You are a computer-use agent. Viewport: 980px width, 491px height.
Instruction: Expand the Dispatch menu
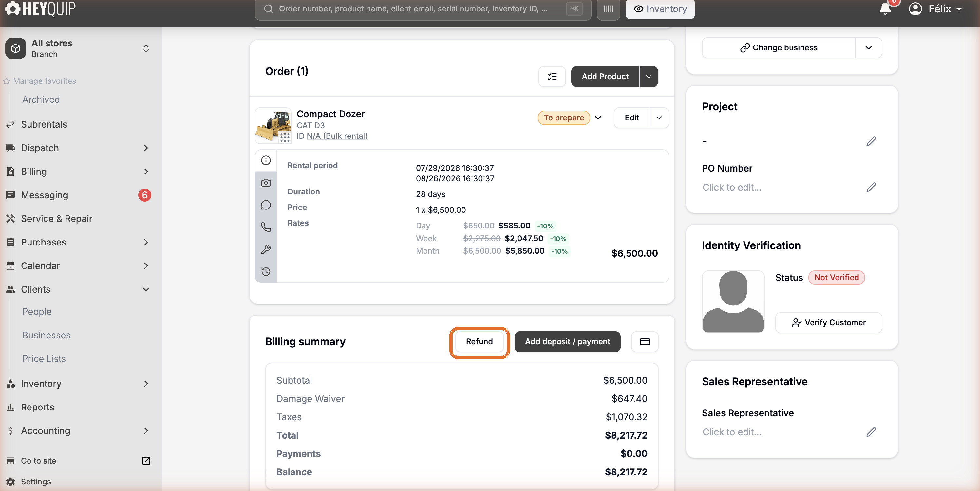click(x=78, y=148)
